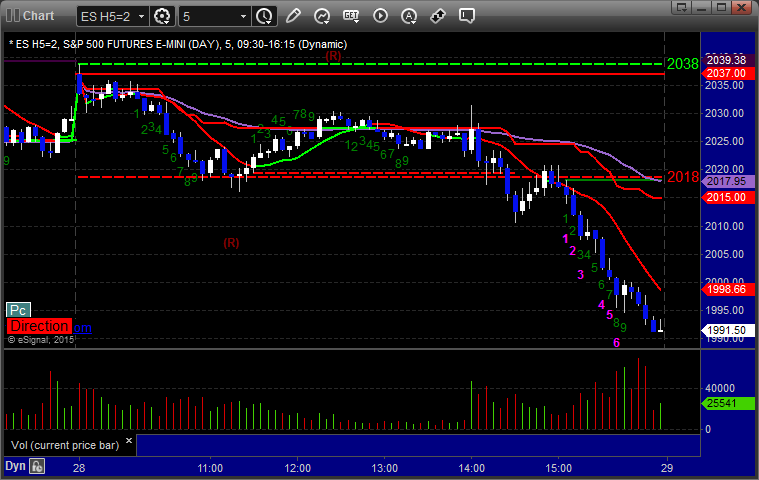Click the symbol linking arrows icon
Image resolution: width=759 pixels, height=480 pixels.
click(x=438, y=16)
